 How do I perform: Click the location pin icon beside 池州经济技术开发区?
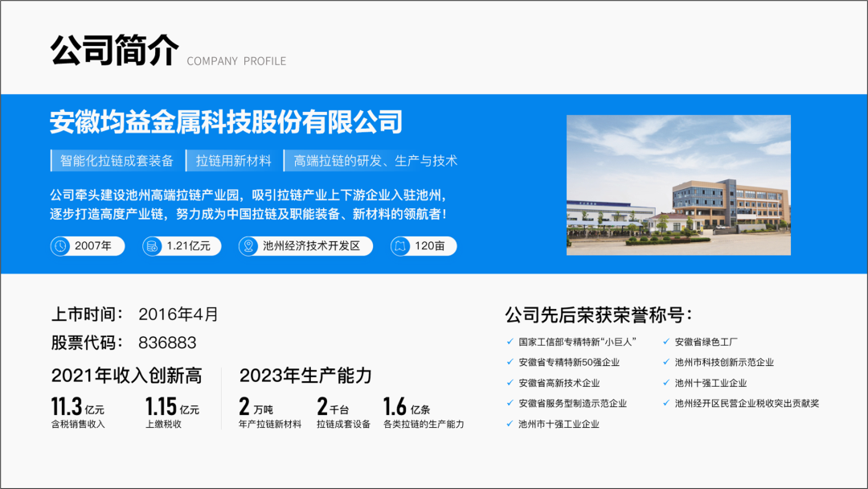[248, 246]
